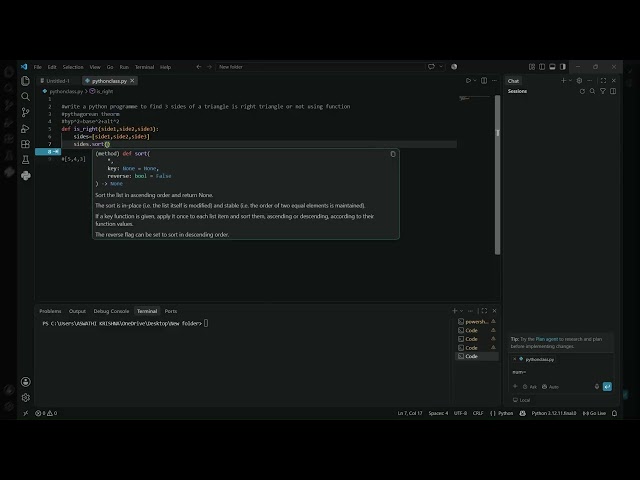The image size is (640, 480).
Task: Close the pythonclass.py editor tab
Action: point(132,81)
